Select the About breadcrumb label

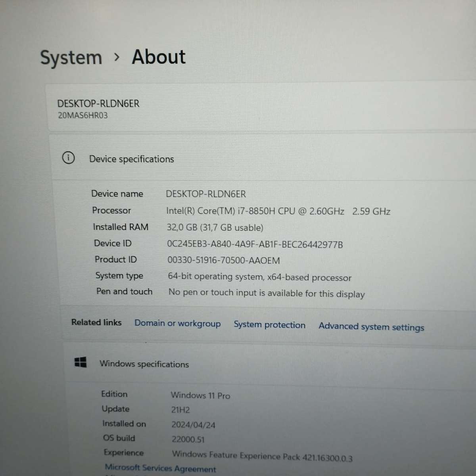[158, 57]
